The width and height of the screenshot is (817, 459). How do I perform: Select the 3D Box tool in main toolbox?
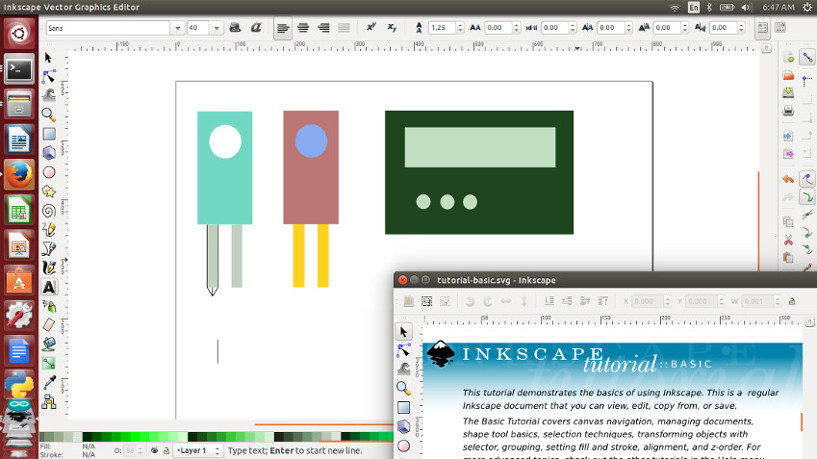pyautogui.click(x=49, y=153)
